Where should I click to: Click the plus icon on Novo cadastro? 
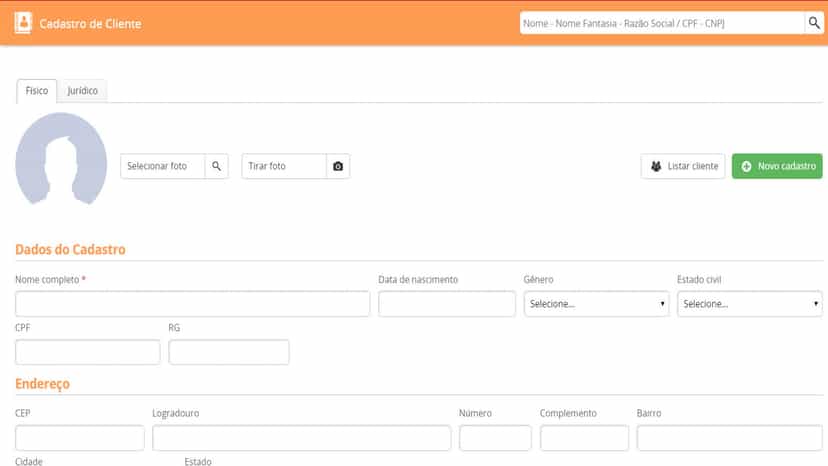746,166
